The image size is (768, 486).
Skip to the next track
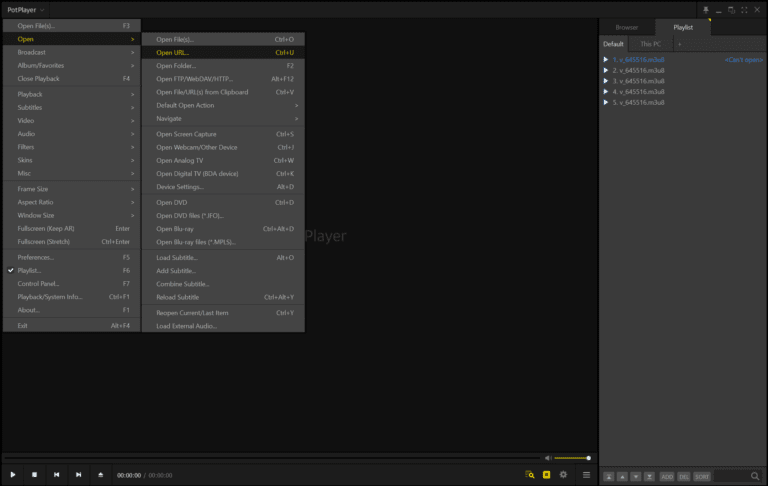pos(78,474)
